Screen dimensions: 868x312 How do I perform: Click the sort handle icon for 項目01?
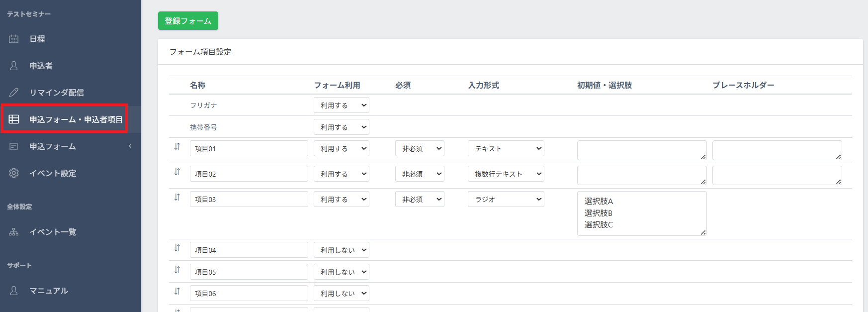click(177, 147)
